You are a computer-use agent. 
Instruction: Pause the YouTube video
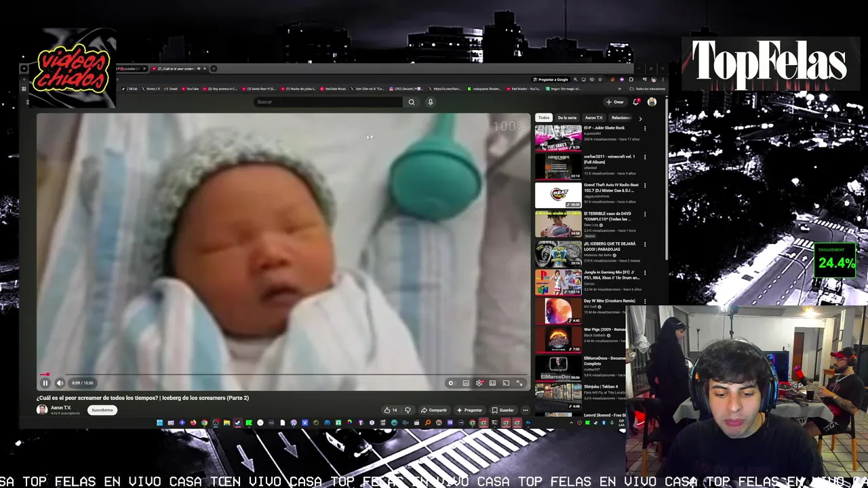[x=45, y=383]
